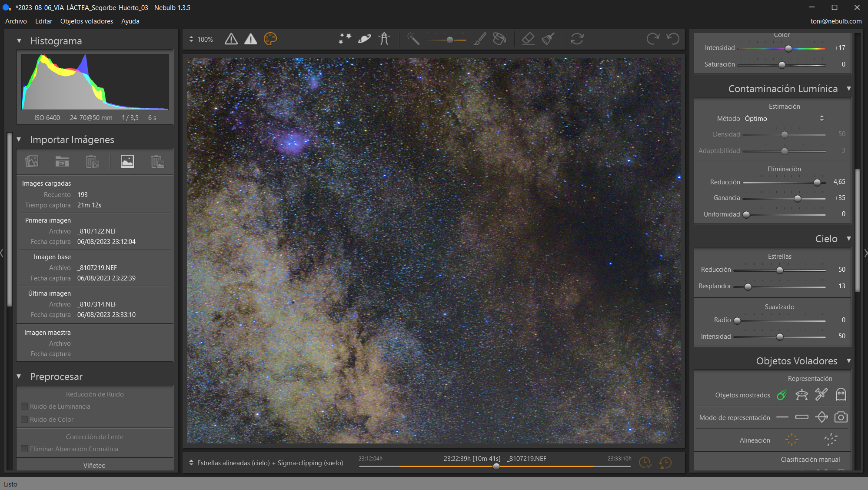This screenshot has width=868, height=490.
Task: Click the right panel collapse arrow
Action: coord(866,253)
